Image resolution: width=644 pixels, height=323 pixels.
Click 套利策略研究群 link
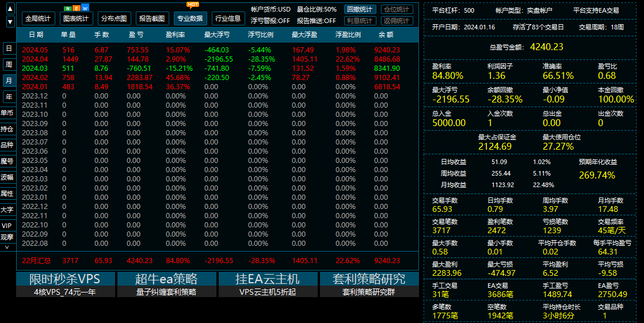coord(369,292)
